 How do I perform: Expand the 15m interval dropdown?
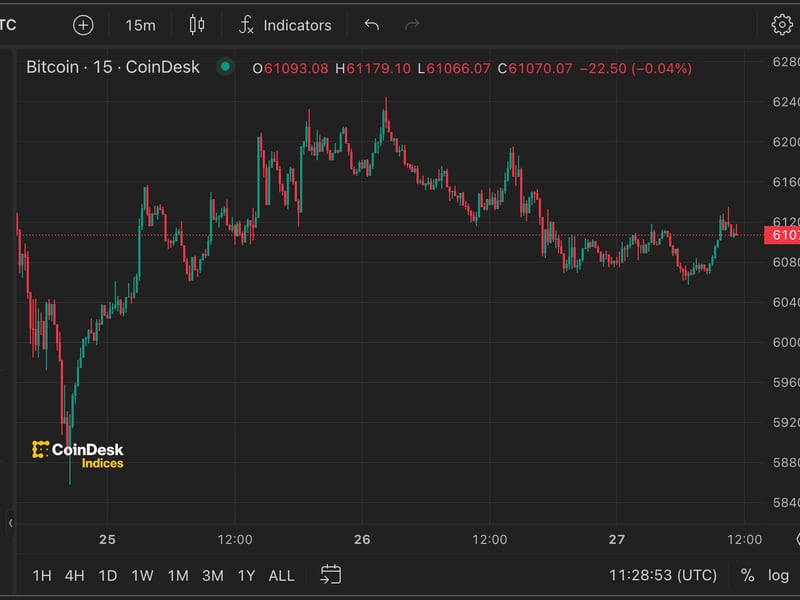[x=140, y=25]
